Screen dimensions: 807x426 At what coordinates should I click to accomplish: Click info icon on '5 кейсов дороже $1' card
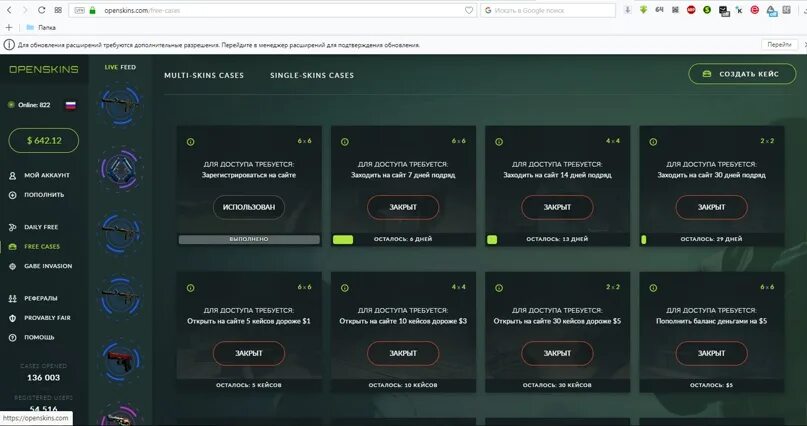[190, 288]
